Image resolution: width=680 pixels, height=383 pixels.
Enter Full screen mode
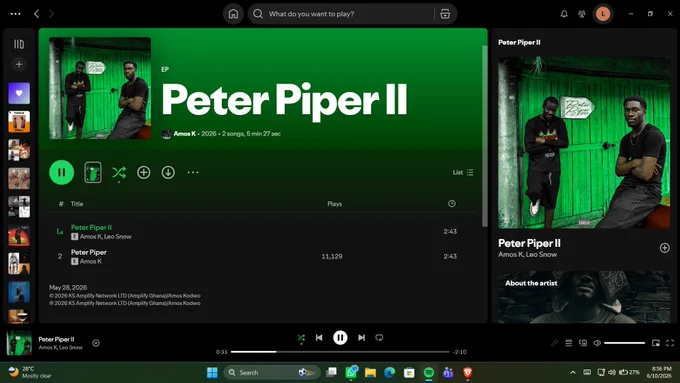click(670, 343)
